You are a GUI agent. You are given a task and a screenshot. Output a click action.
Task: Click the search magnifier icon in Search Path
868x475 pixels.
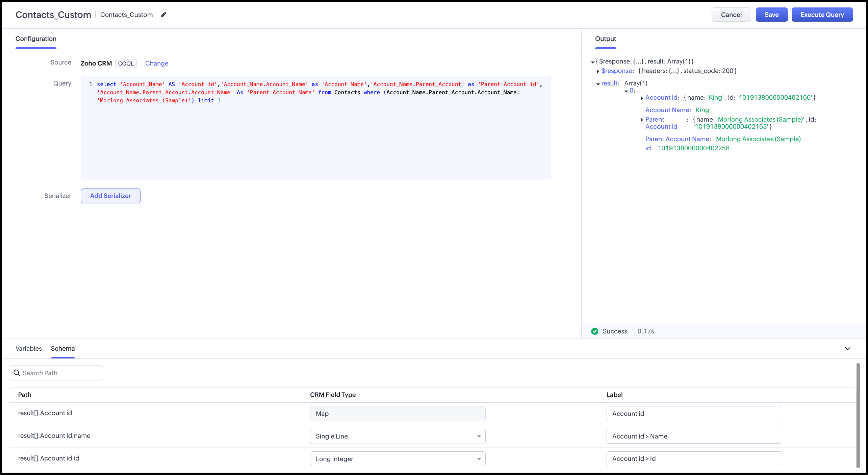click(17, 373)
